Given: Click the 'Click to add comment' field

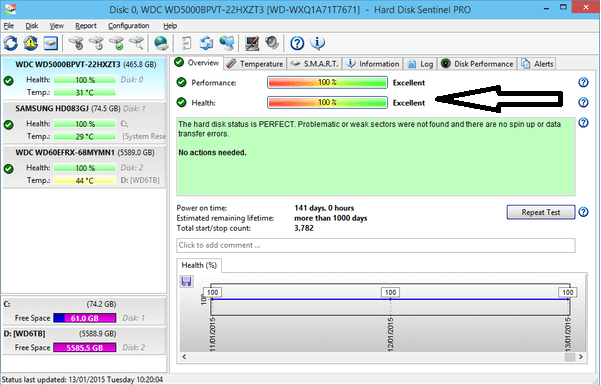Looking at the screenshot, I should 376,245.
